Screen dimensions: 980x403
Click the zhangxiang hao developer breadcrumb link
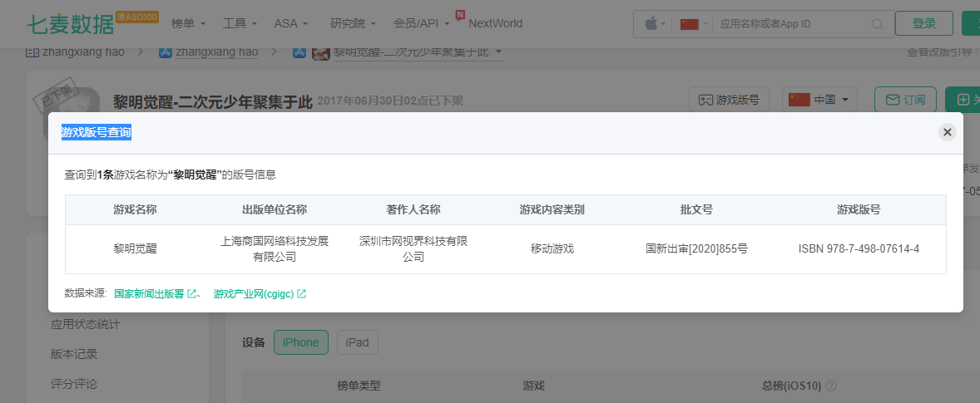(x=216, y=52)
